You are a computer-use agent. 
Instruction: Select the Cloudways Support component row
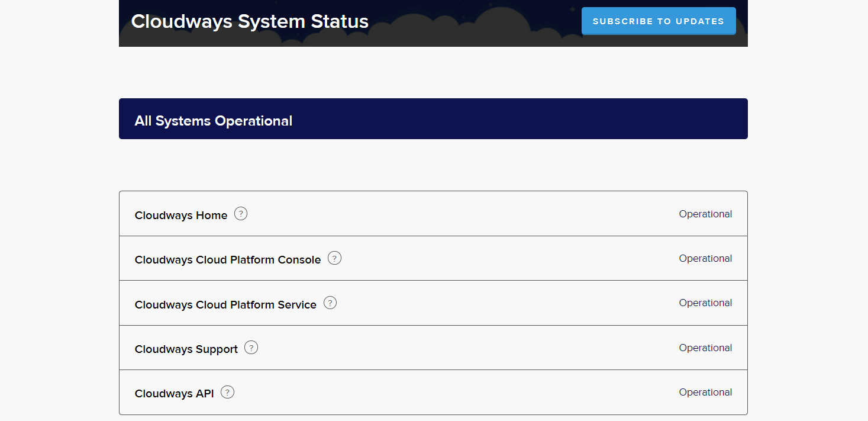tap(186, 349)
